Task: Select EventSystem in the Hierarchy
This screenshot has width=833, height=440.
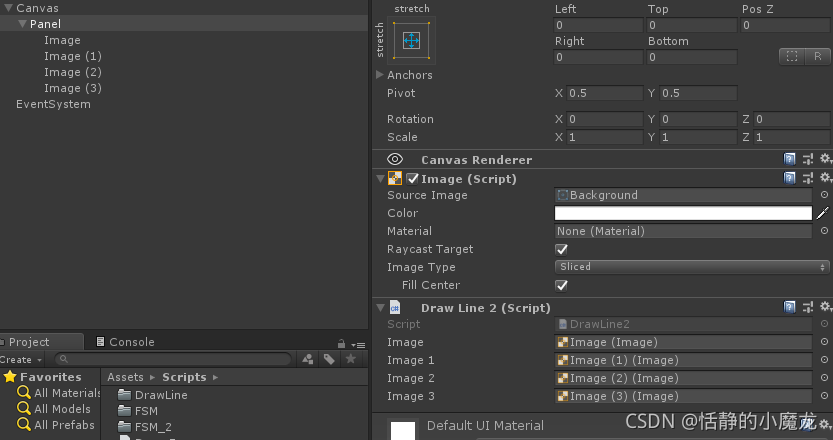Action: pos(53,104)
